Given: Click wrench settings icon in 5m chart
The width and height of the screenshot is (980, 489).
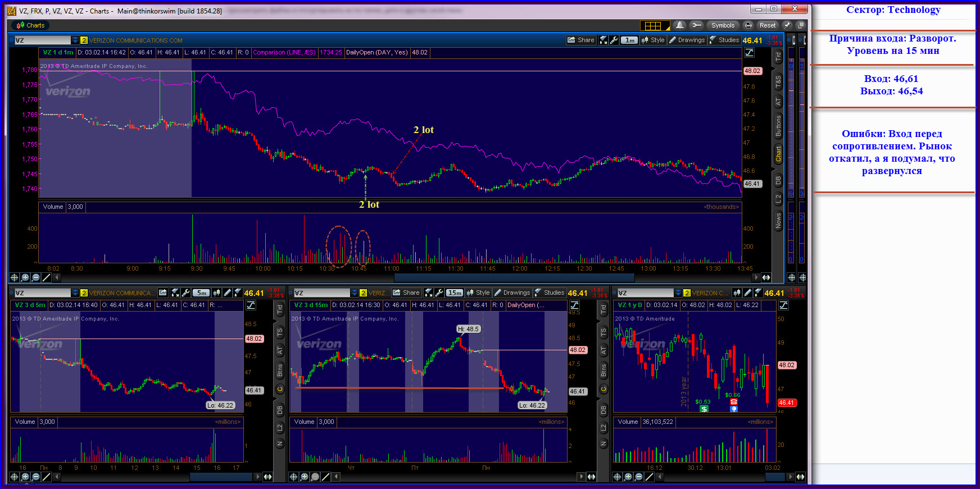Looking at the screenshot, I should pos(185,293).
